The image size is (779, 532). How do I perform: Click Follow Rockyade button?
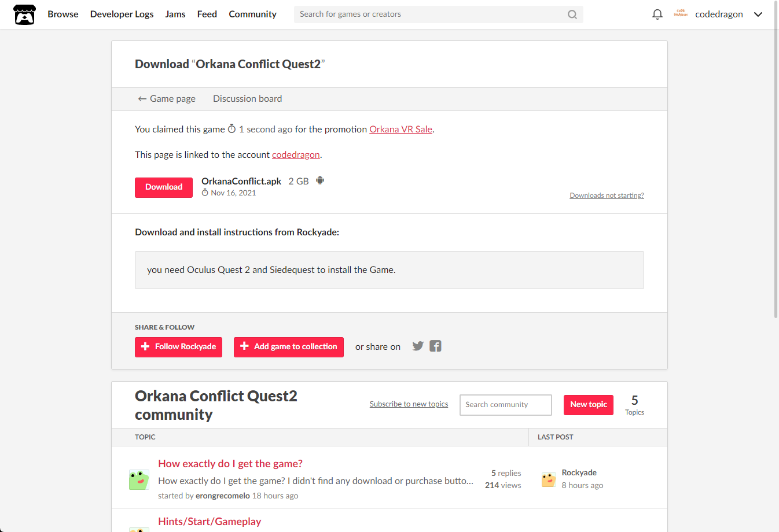click(178, 347)
